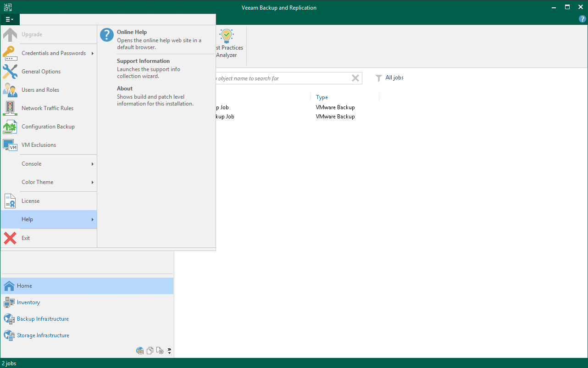This screenshot has width=588, height=368.
Task: Click the files icon in navigation footer
Action: coord(150,351)
